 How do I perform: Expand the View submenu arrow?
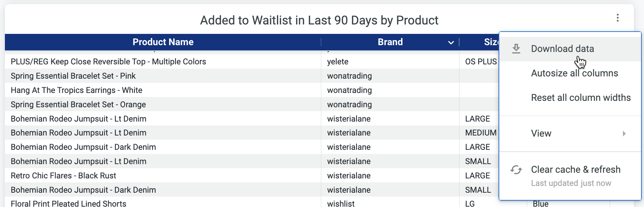624,134
